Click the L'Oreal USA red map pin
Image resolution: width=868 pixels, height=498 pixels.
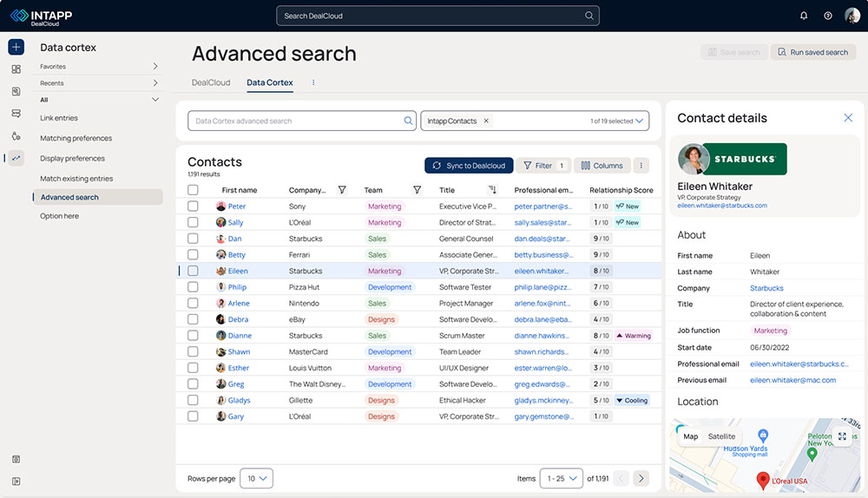[x=763, y=481]
